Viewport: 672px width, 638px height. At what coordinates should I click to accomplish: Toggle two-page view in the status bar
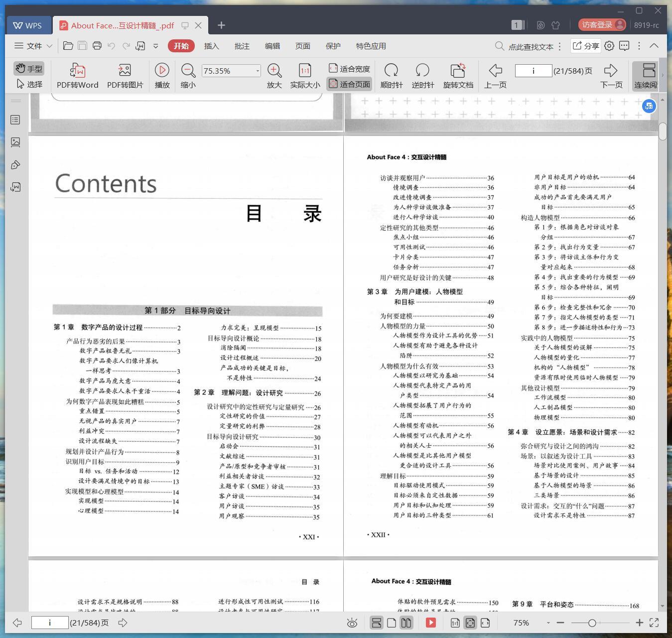coord(406,623)
